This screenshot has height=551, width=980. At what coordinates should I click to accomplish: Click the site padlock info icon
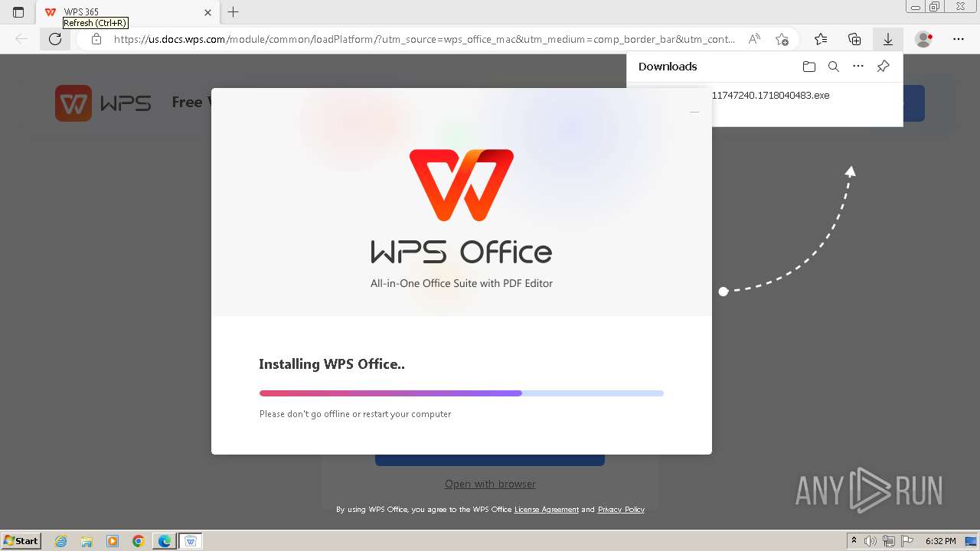(x=96, y=39)
